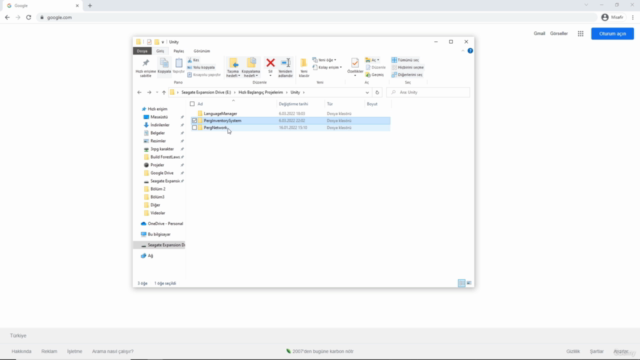Click the properties icon in title bar
Viewport: 640px width, 360px height.
click(x=149, y=42)
